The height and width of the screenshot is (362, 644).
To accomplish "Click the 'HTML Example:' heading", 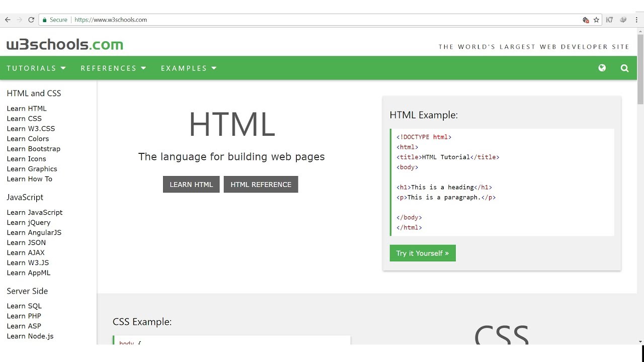I will click(x=424, y=115).
